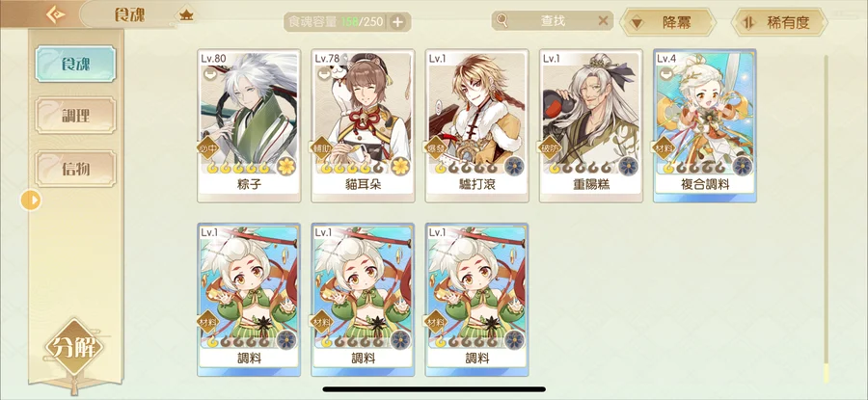Click the 輔助 diamond tag on 貓耳朵
Image resolution: width=868 pixels, height=400 pixels.
322,148
